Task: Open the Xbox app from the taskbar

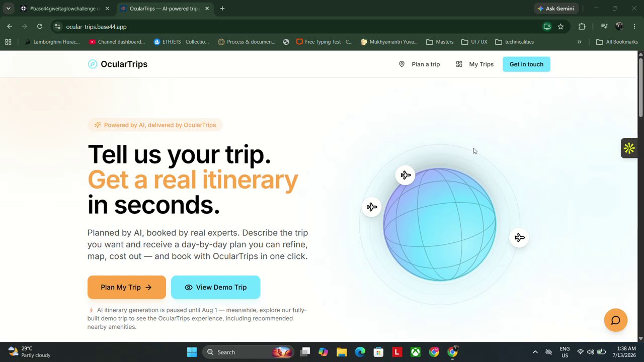Action: [416, 352]
